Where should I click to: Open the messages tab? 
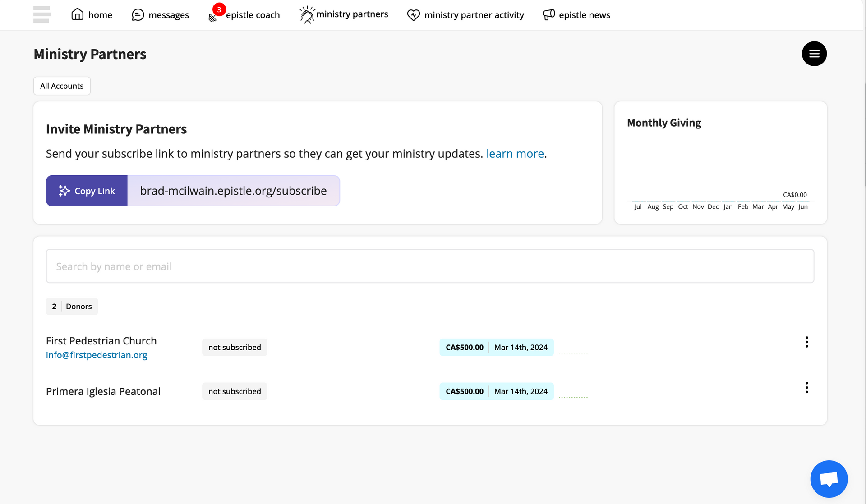[x=161, y=15]
